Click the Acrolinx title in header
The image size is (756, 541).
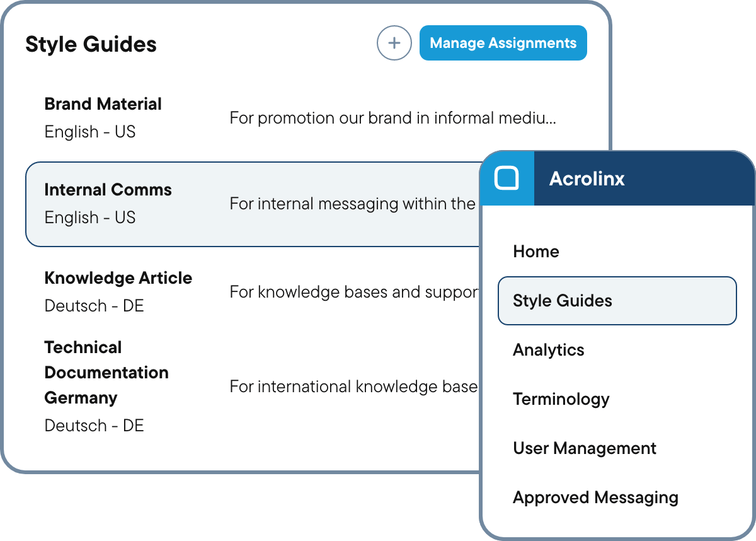click(x=587, y=178)
